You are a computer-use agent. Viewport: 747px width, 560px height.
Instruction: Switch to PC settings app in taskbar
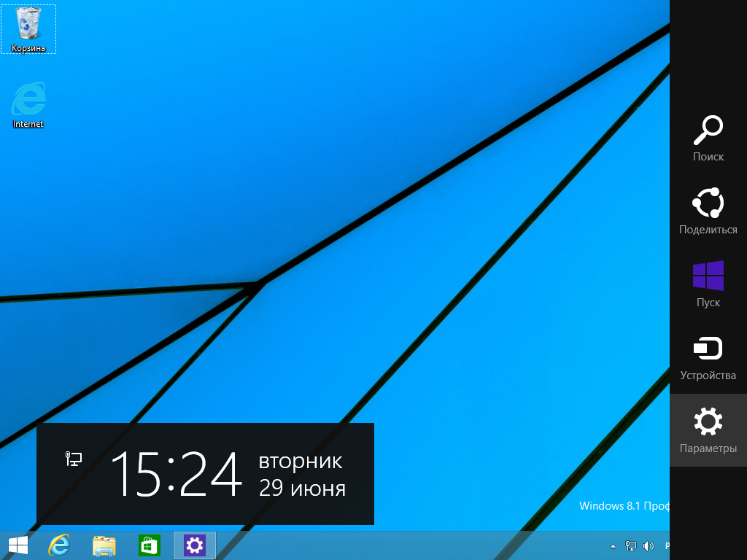click(194, 545)
